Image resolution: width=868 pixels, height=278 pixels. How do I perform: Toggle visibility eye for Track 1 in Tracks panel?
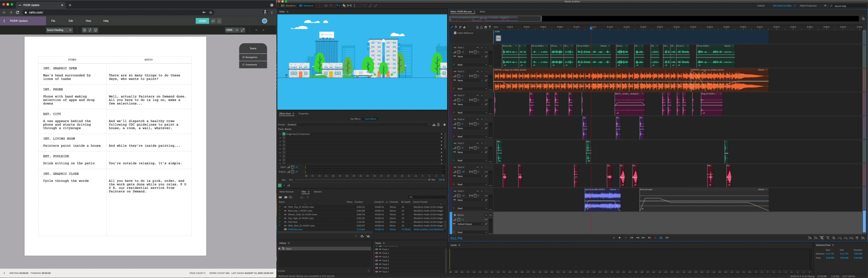[377, 250]
